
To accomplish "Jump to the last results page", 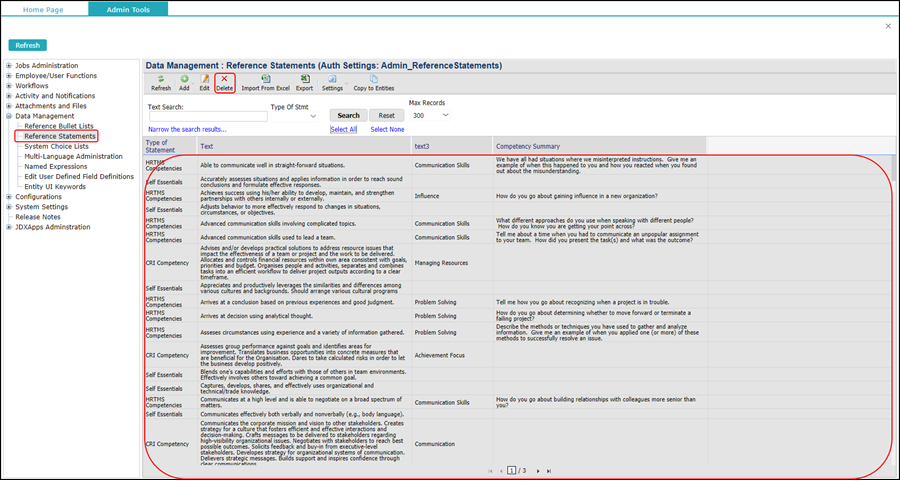I will (550, 469).
